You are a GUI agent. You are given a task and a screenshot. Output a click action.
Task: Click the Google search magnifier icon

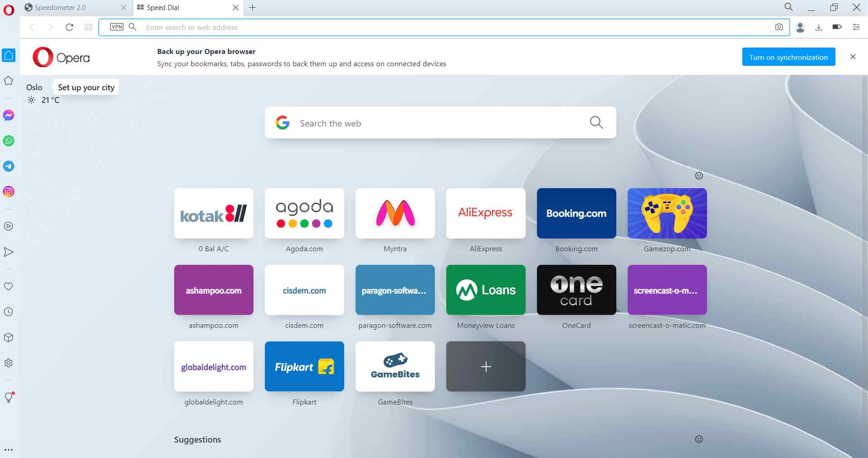596,122
